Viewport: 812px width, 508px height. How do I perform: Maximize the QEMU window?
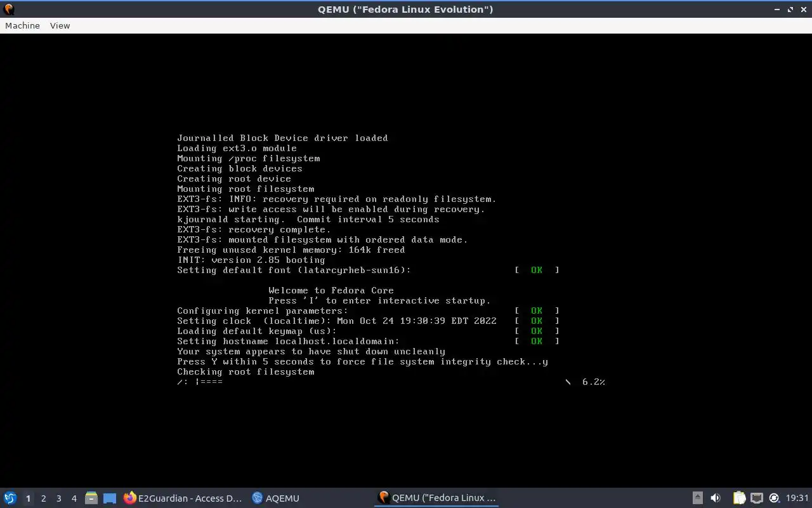[x=790, y=9]
